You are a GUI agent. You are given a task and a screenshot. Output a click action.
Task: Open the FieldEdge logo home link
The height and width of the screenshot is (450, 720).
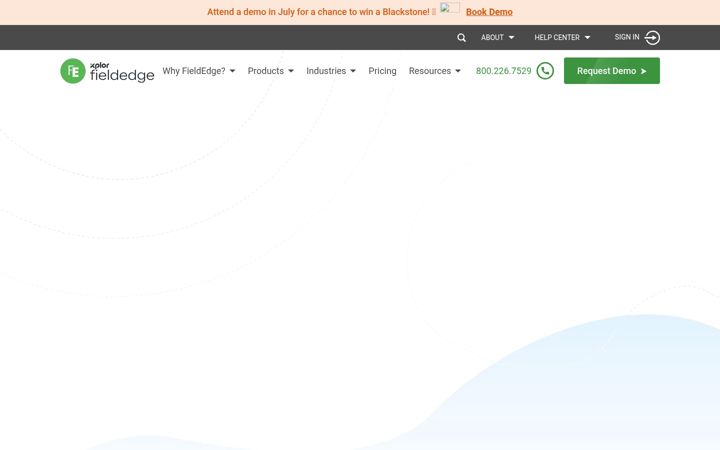(107, 71)
